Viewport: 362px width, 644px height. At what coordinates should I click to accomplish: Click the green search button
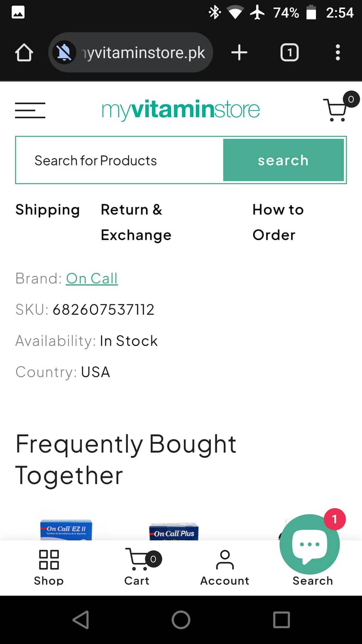click(x=283, y=160)
